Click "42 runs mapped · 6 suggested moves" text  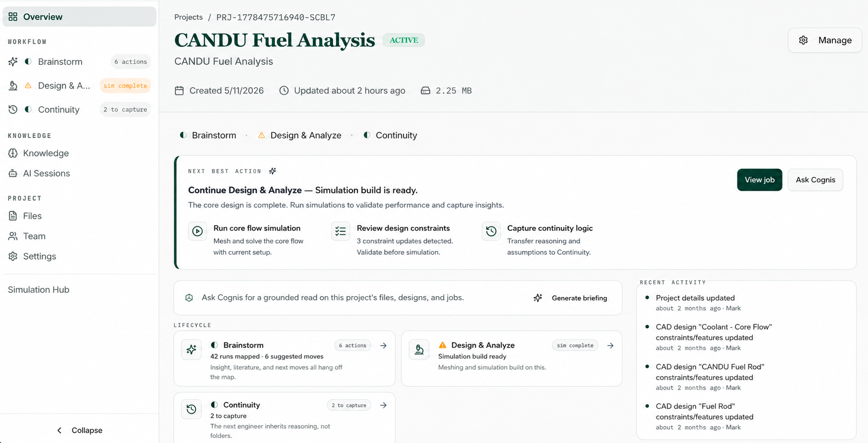pyautogui.click(x=267, y=356)
